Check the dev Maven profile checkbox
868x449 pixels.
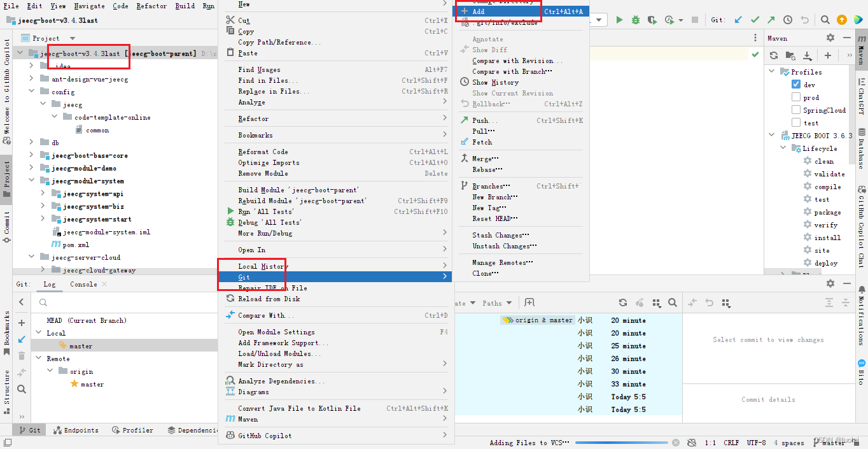tap(796, 84)
